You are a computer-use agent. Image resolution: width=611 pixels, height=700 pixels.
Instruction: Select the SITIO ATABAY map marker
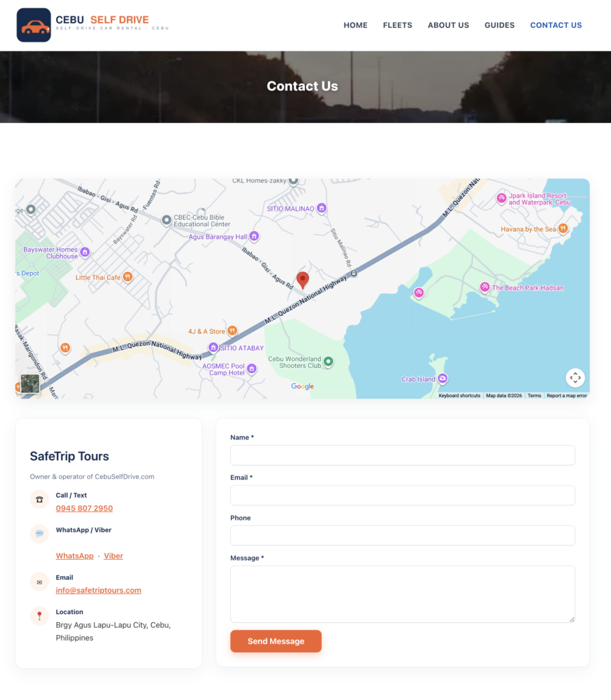pyautogui.click(x=213, y=347)
